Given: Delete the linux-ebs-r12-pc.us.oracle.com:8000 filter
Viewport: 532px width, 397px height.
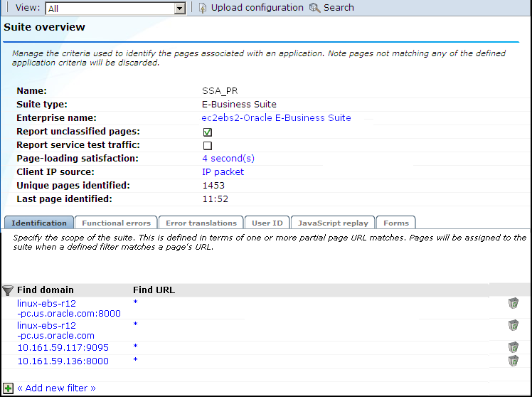Looking at the screenshot, I should 513,304.
